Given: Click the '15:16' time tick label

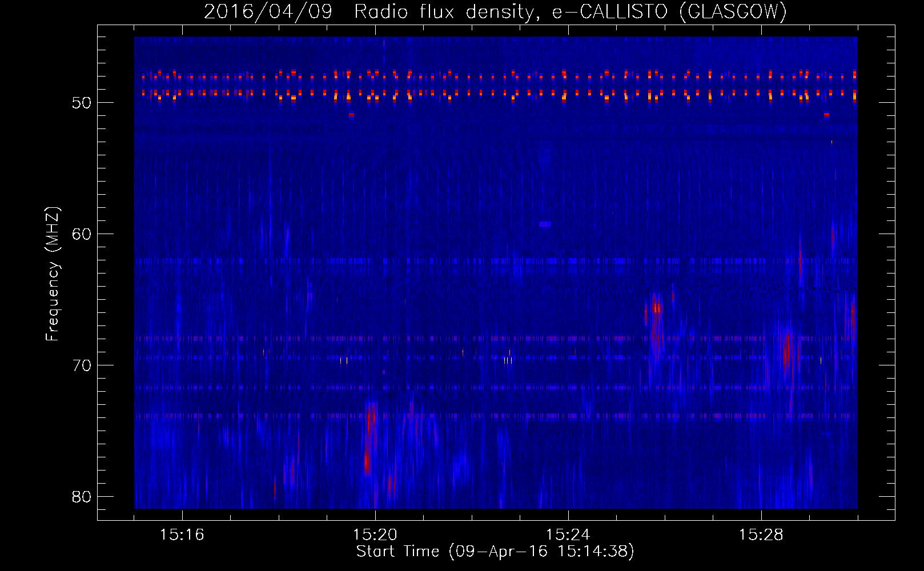Looking at the screenshot, I should pyautogui.click(x=182, y=535).
